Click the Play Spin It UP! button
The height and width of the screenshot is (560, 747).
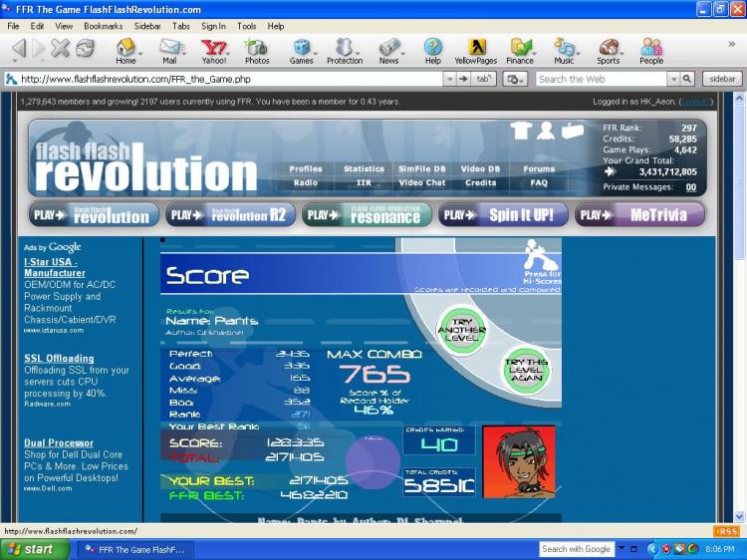tap(503, 214)
